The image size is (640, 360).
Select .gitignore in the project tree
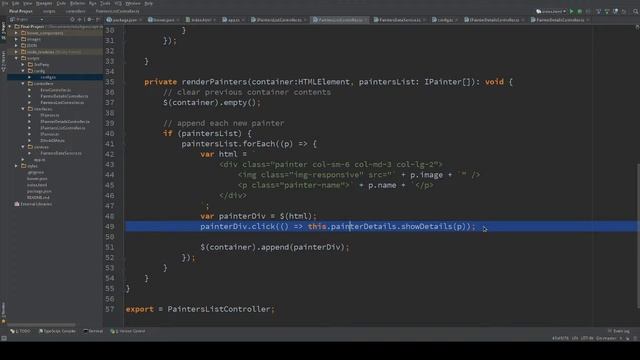coord(36,172)
